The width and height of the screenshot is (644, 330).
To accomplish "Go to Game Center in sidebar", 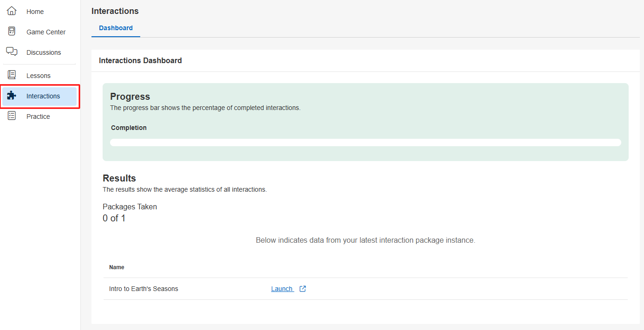I will pyautogui.click(x=46, y=32).
